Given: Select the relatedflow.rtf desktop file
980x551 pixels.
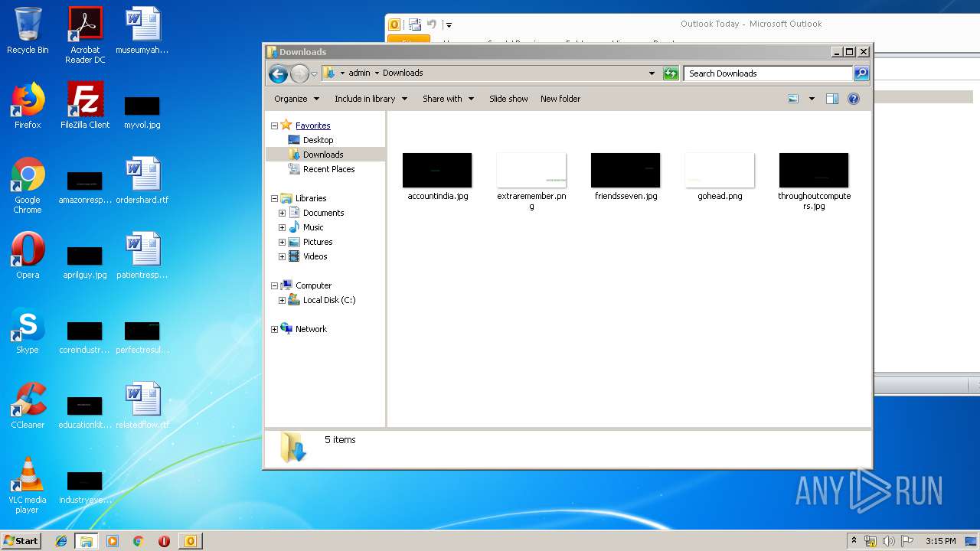Looking at the screenshot, I should tap(142, 406).
